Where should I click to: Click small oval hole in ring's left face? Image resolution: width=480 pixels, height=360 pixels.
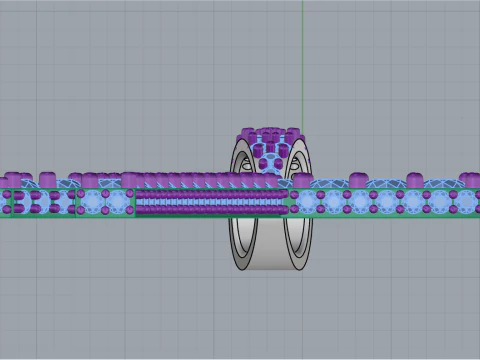[x=246, y=164]
